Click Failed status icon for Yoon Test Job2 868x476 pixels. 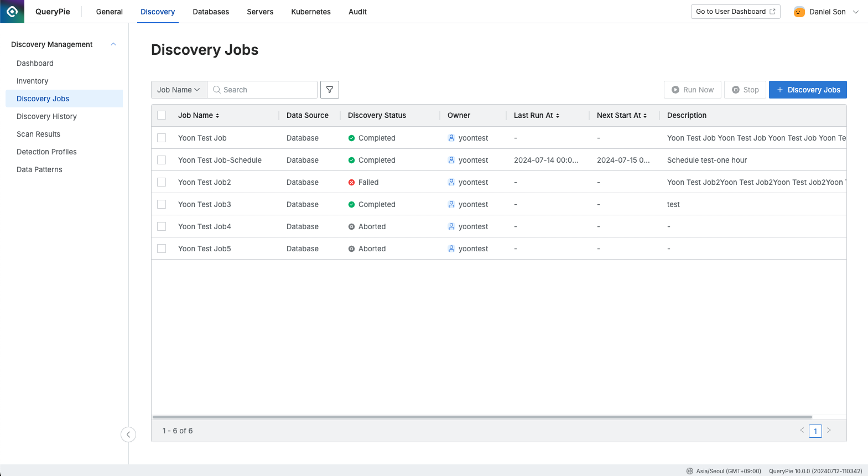351,182
